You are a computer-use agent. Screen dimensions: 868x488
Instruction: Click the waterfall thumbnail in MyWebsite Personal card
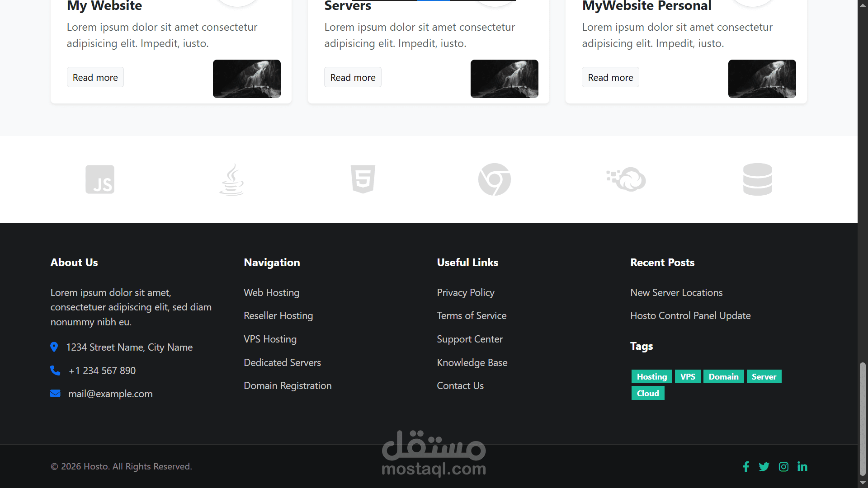[762, 79]
